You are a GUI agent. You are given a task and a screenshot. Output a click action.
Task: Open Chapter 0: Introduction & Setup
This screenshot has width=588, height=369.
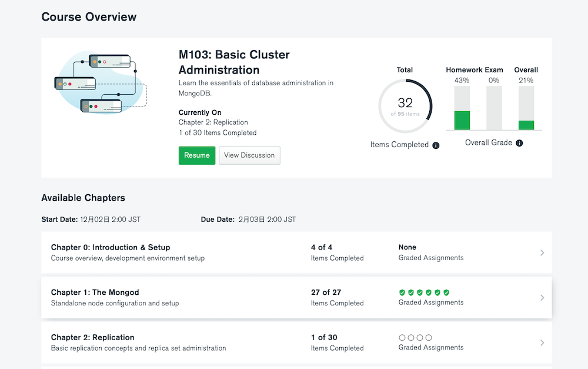pos(111,247)
